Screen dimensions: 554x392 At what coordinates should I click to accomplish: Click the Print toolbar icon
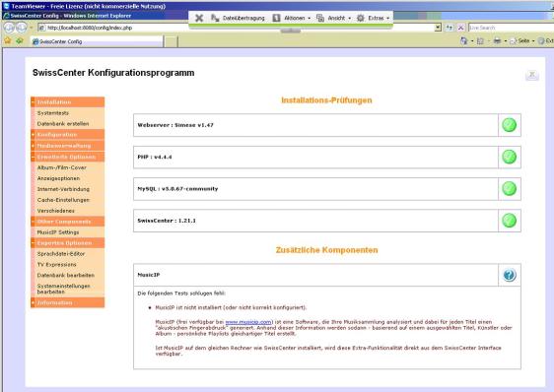pos(497,41)
